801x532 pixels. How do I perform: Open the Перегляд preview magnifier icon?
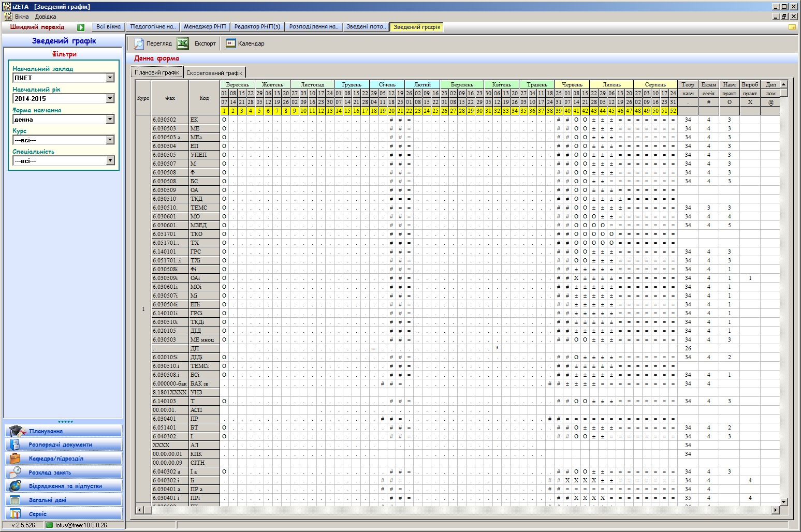[x=139, y=43]
